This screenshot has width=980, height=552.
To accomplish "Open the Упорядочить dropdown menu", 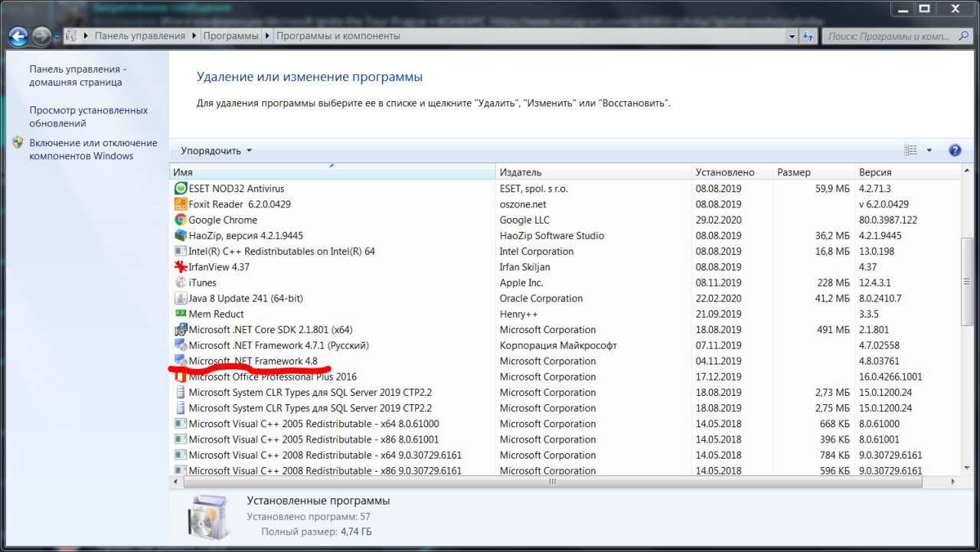I will (x=217, y=151).
